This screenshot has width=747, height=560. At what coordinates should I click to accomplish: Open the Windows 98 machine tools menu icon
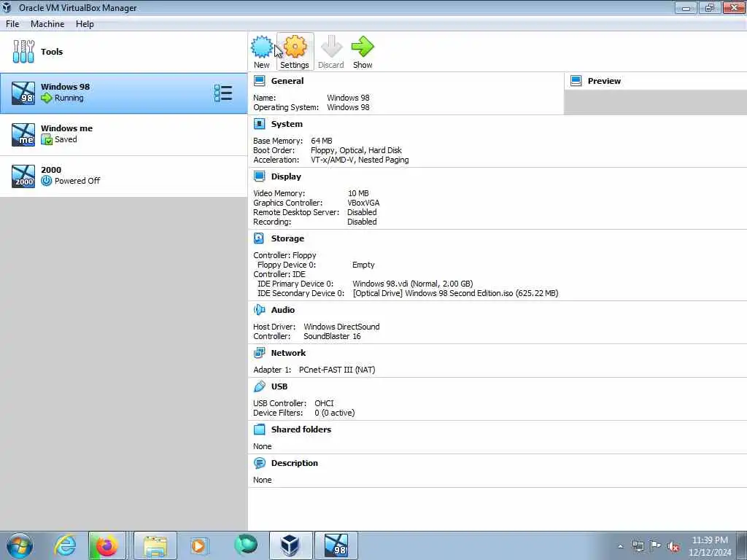[x=223, y=93]
